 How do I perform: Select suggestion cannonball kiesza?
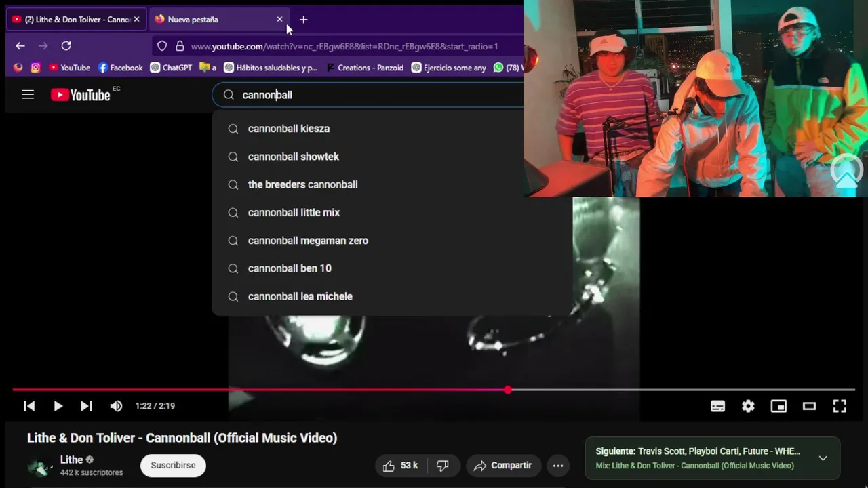(x=392, y=129)
